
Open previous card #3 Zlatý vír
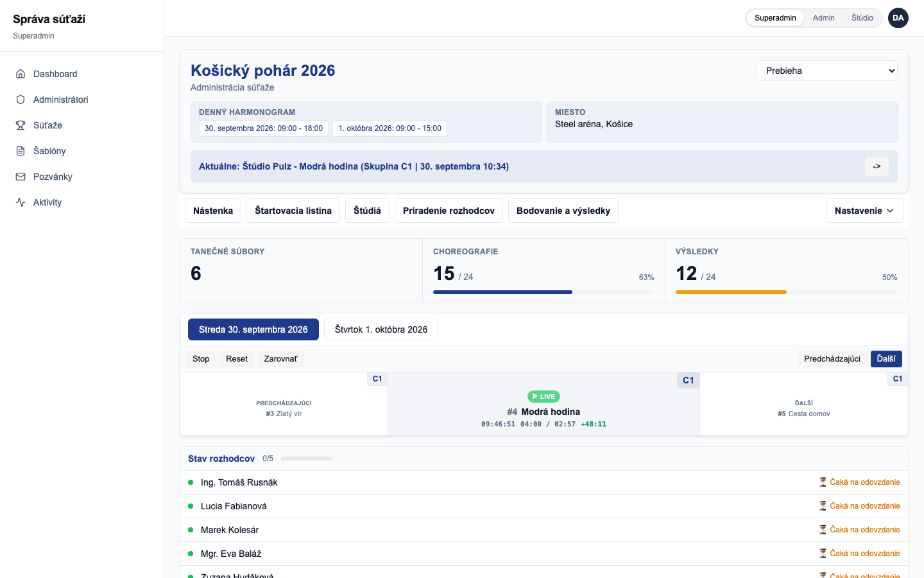coord(284,404)
